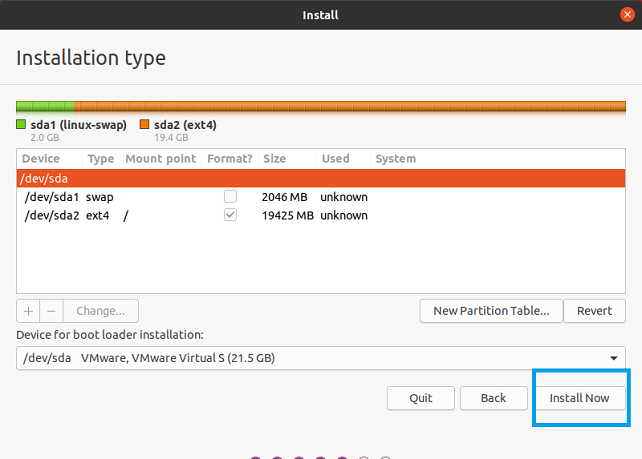Viewport: 642px width, 459px height.
Task: Click the plus add partition button
Action: 29,311
